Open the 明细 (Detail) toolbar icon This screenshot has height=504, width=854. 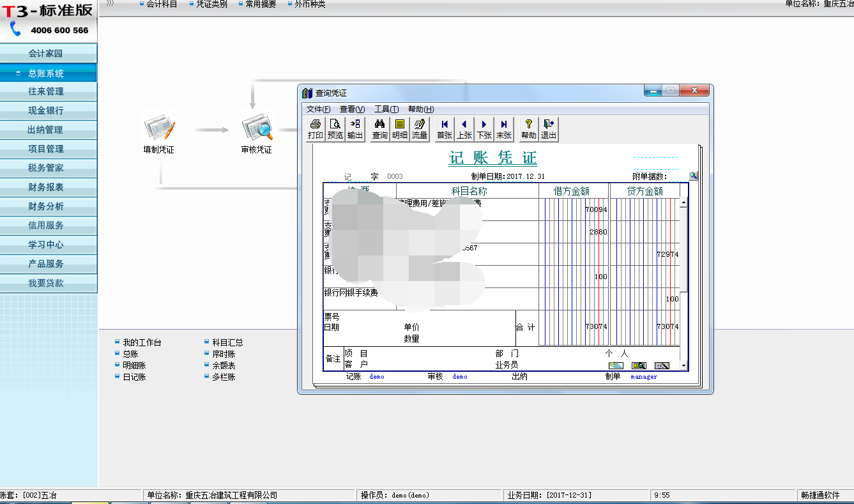(x=399, y=128)
